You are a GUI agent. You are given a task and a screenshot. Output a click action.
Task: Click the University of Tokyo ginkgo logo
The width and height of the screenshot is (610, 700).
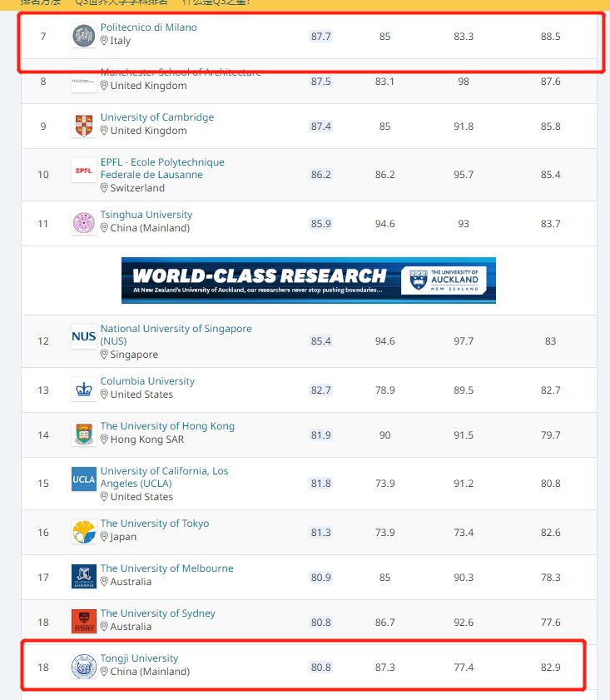pyautogui.click(x=84, y=532)
